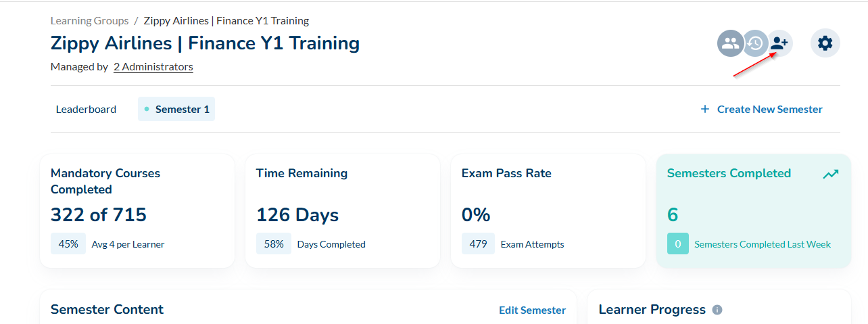
Task: Click the 0 semesters completed last week badge
Action: coord(677,244)
